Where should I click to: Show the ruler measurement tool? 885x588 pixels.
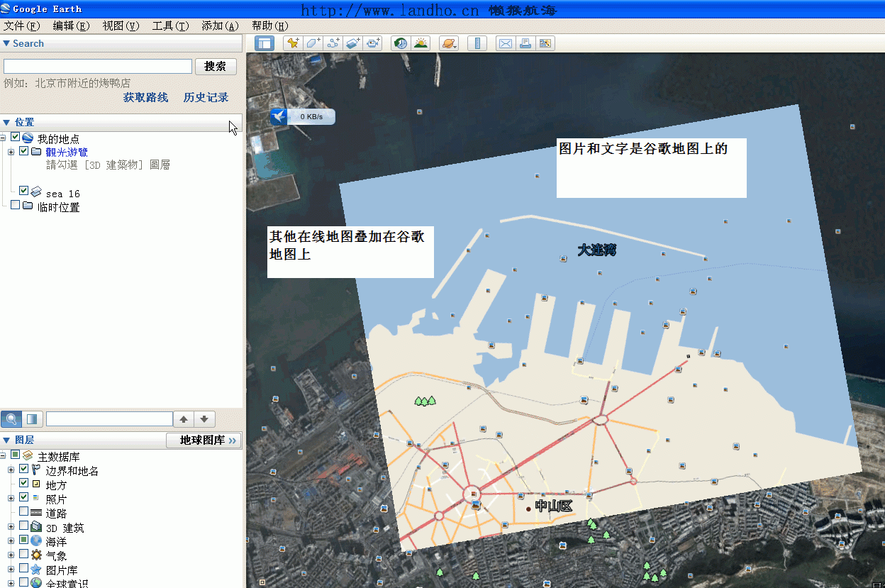477,43
